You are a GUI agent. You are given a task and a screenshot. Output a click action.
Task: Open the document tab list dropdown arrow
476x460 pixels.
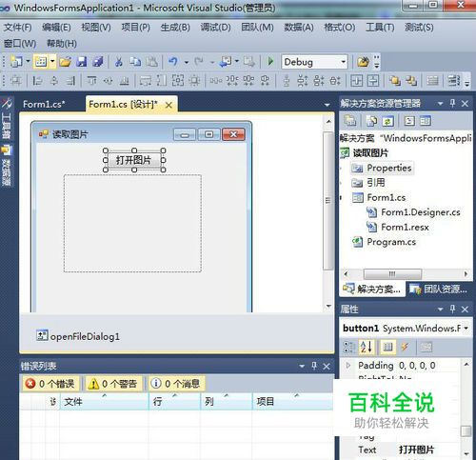(327, 105)
